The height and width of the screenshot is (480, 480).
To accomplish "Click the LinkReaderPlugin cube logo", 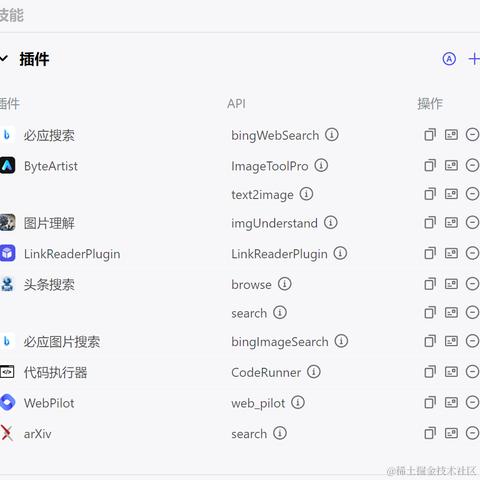I will coord(7,253).
